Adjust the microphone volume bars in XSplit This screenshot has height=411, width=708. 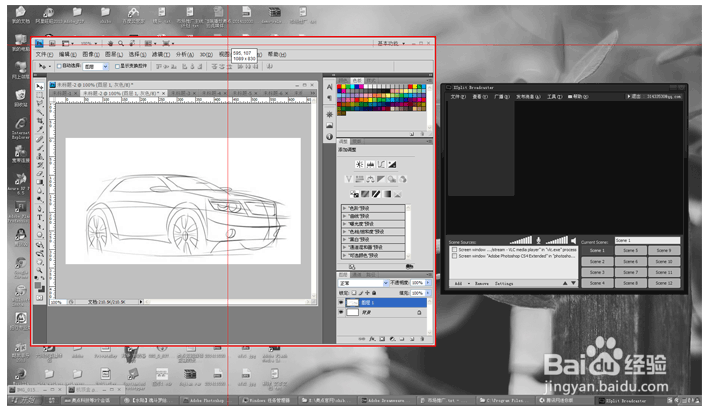click(521, 240)
